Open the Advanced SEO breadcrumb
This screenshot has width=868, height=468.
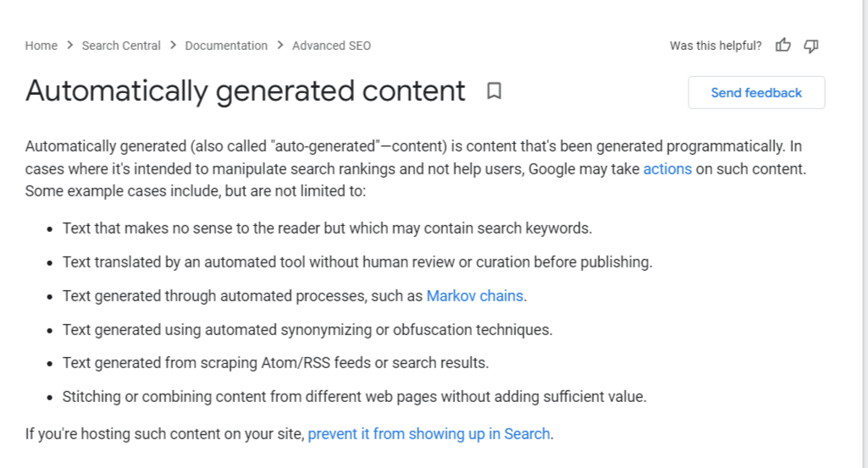click(x=332, y=46)
